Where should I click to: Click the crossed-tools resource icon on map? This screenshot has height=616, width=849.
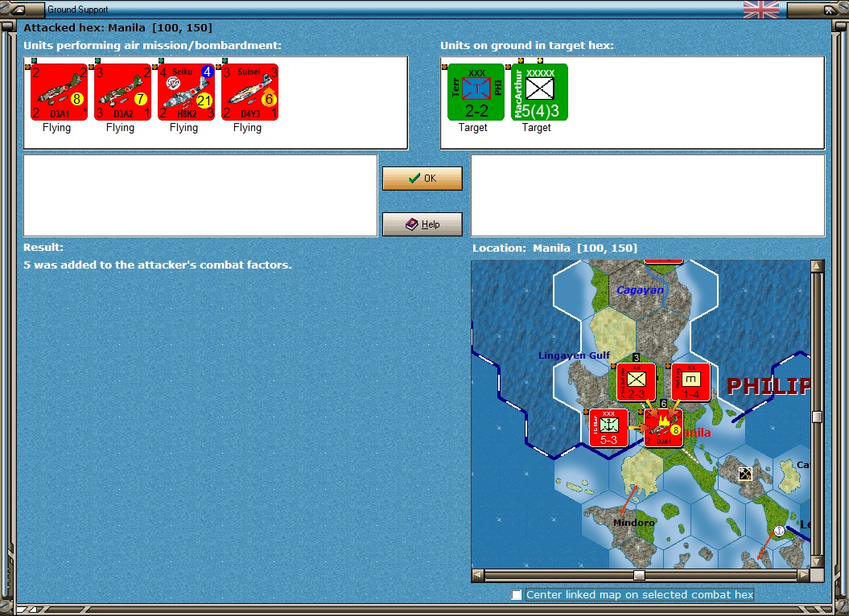(x=745, y=474)
